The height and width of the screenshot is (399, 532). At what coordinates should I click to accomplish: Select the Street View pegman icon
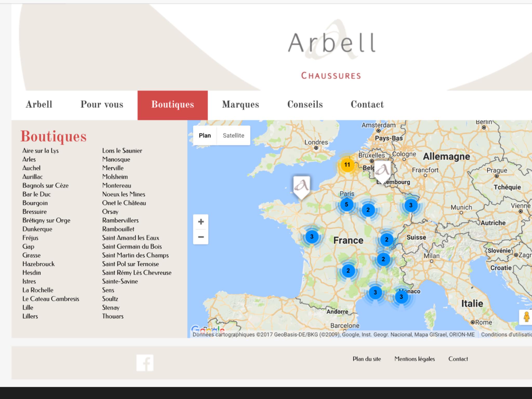(x=526, y=317)
